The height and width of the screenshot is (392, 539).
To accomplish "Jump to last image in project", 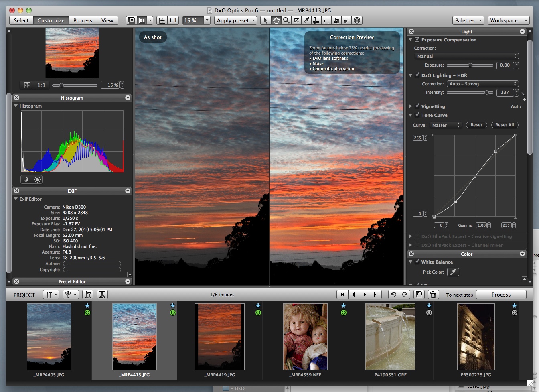I will click(x=376, y=295).
